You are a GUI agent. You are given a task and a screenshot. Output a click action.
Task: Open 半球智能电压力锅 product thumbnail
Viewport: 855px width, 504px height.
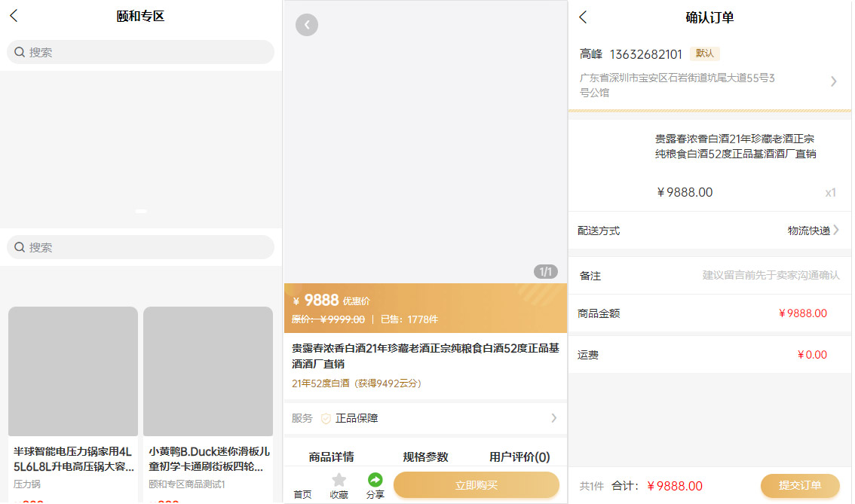[x=73, y=371]
